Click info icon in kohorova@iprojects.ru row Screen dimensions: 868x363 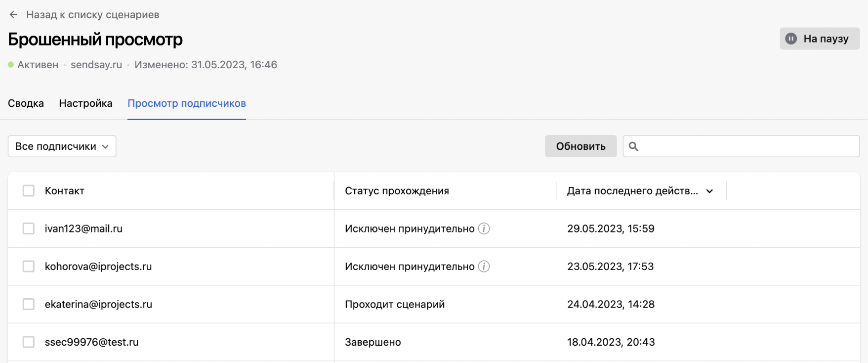pyautogui.click(x=484, y=267)
